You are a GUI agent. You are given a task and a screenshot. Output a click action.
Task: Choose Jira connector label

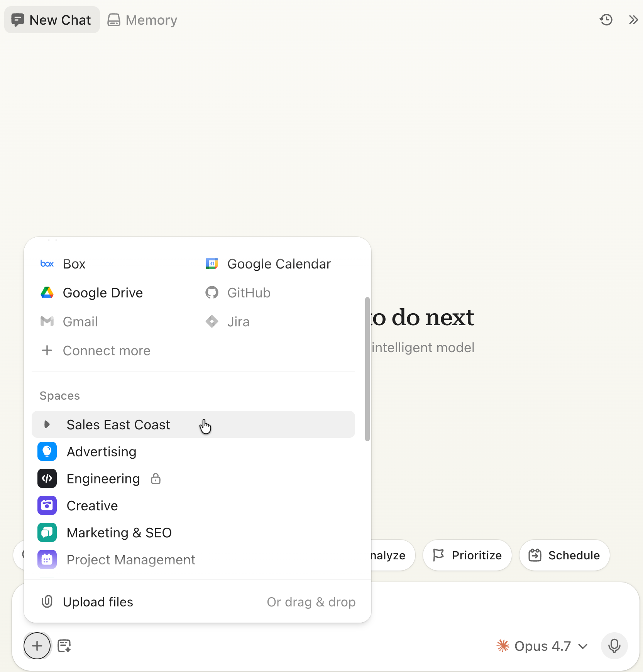coord(238,322)
